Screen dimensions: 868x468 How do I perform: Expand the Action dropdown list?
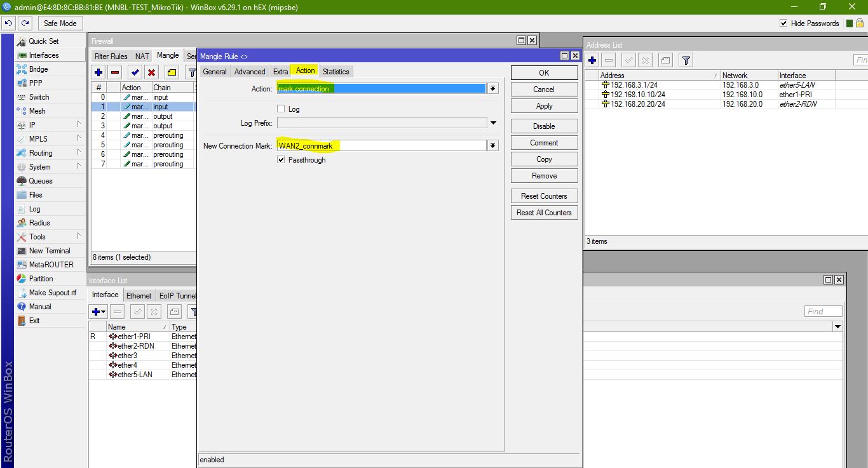pos(492,89)
